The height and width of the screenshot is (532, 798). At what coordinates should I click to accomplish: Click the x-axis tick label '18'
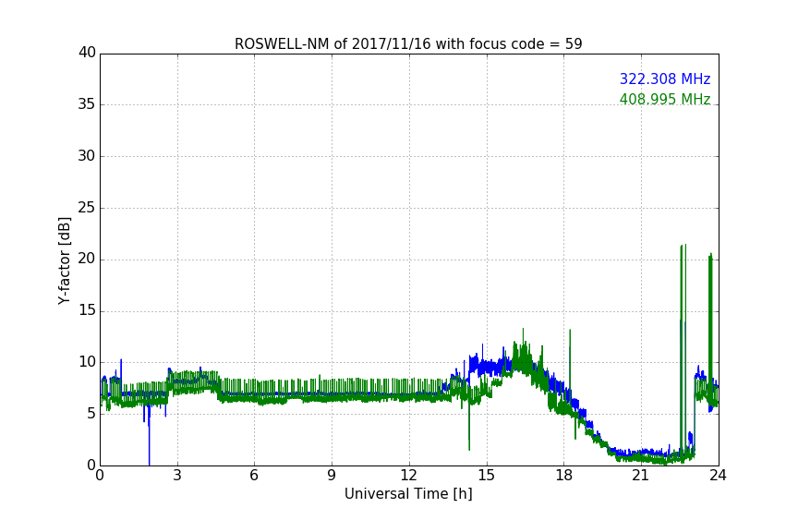coord(564,476)
